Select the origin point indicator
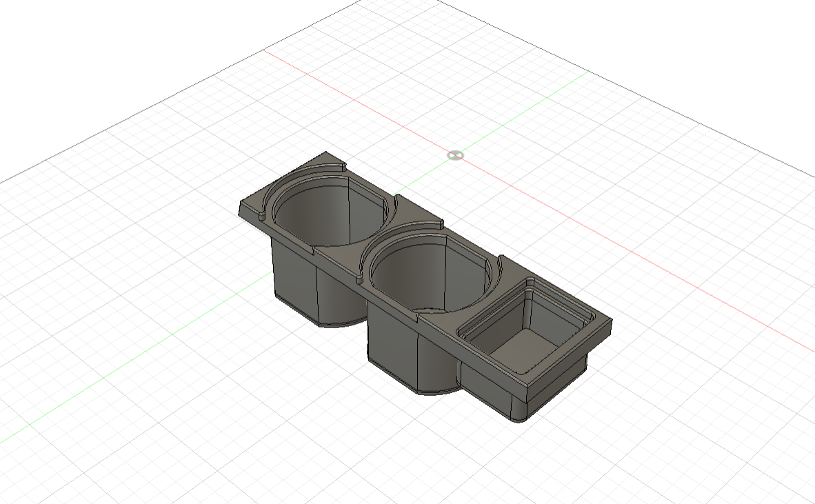 click(454, 156)
